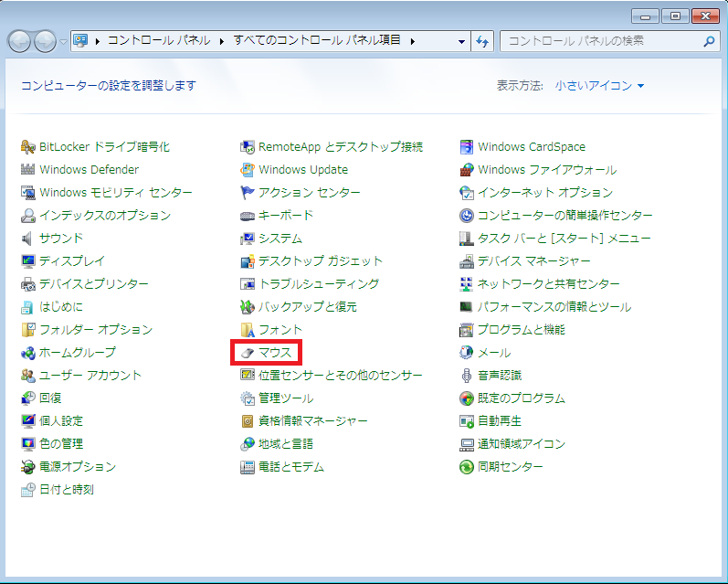This screenshot has height=584, width=728.
Task: Open the ホームグループ icon
Action: [x=27, y=353]
